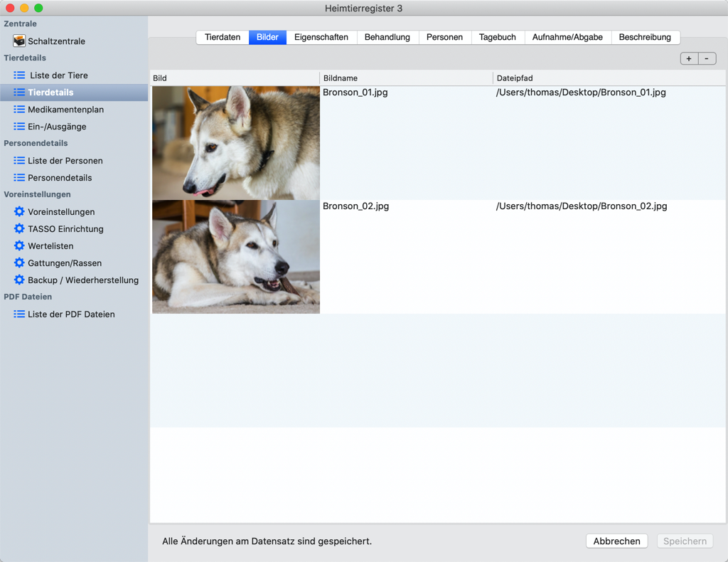The height and width of the screenshot is (562, 728).
Task: Click gear icon beside Backup / Wiederherstellung
Action: pyautogui.click(x=19, y=280)
